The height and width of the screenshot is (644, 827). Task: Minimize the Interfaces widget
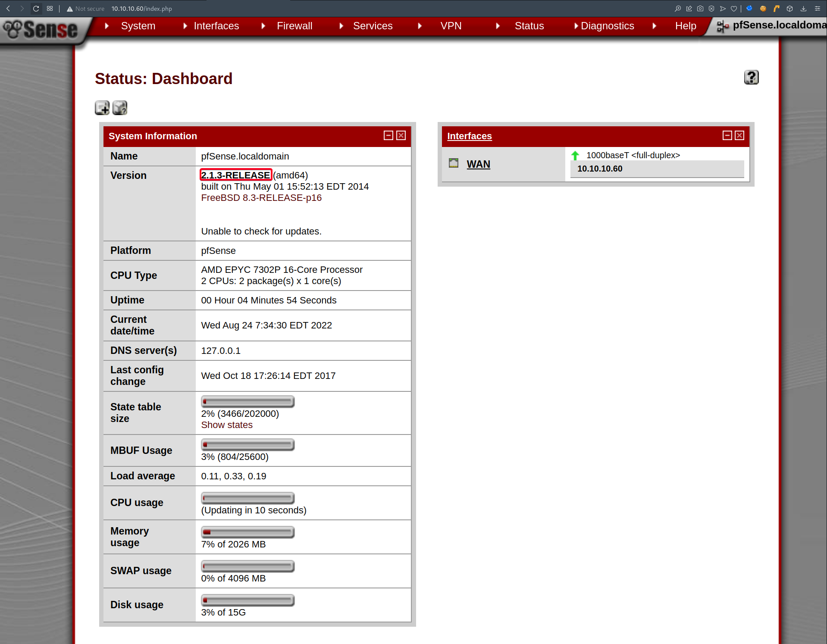[727, 135]
